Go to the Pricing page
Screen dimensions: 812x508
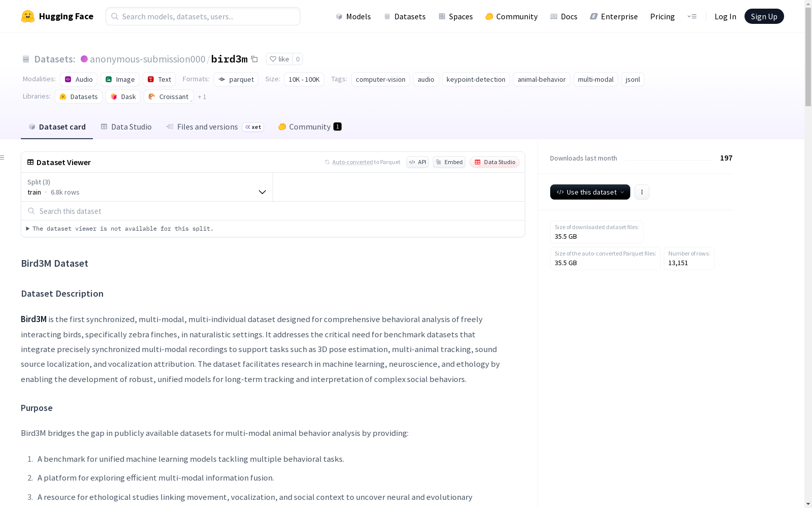(x=662, y=16)
